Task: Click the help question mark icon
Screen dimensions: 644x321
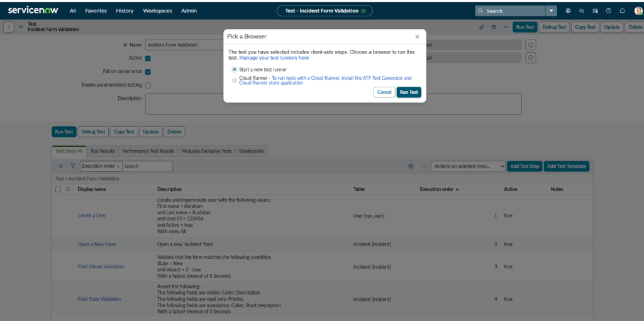Action: (x=608, y=11)
